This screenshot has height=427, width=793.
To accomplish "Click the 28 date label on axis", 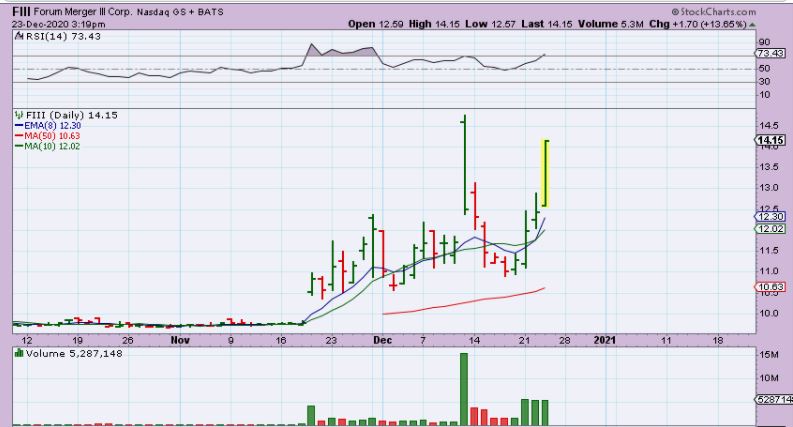I will [564, 340].
